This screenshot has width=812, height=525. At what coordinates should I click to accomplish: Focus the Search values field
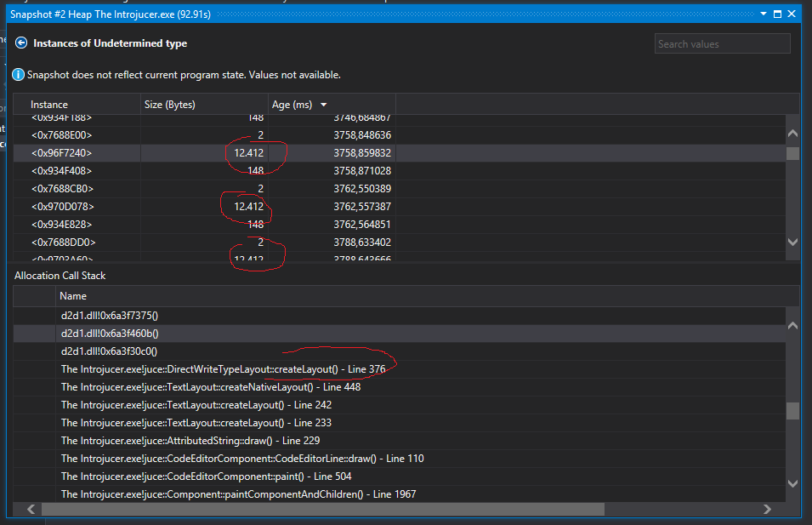pyautogui.click(x=723, y=44)
